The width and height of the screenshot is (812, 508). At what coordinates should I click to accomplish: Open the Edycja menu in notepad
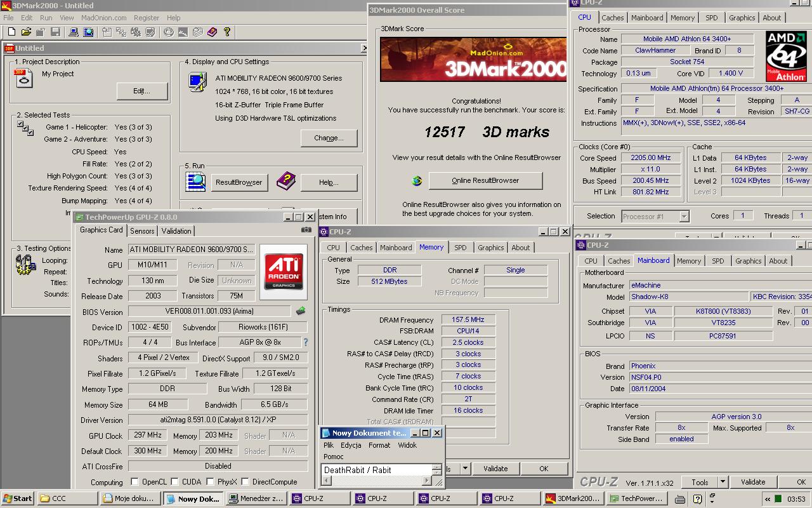coord(351,445)
